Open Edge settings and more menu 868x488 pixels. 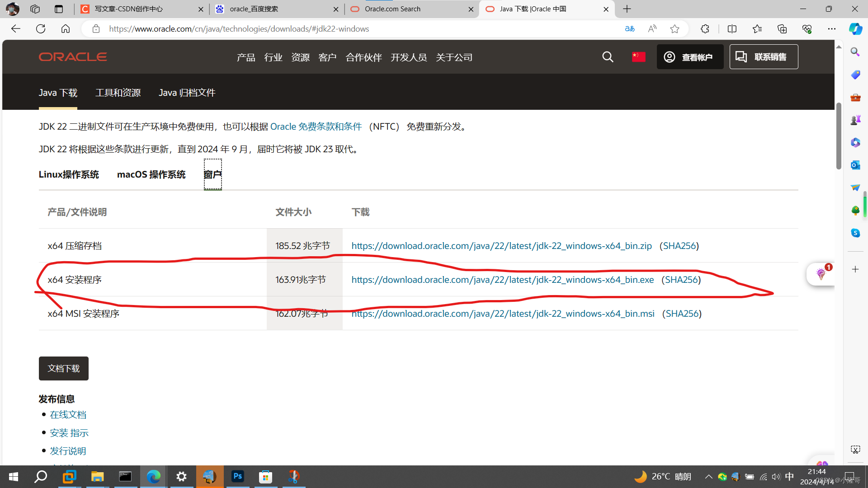point(831,29)
